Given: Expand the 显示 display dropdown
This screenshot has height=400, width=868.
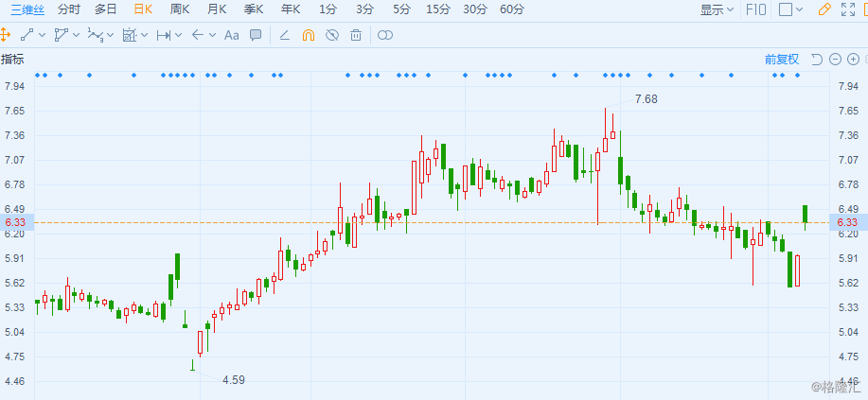Looking at the screenshot, I should click(x=717, y=9).
